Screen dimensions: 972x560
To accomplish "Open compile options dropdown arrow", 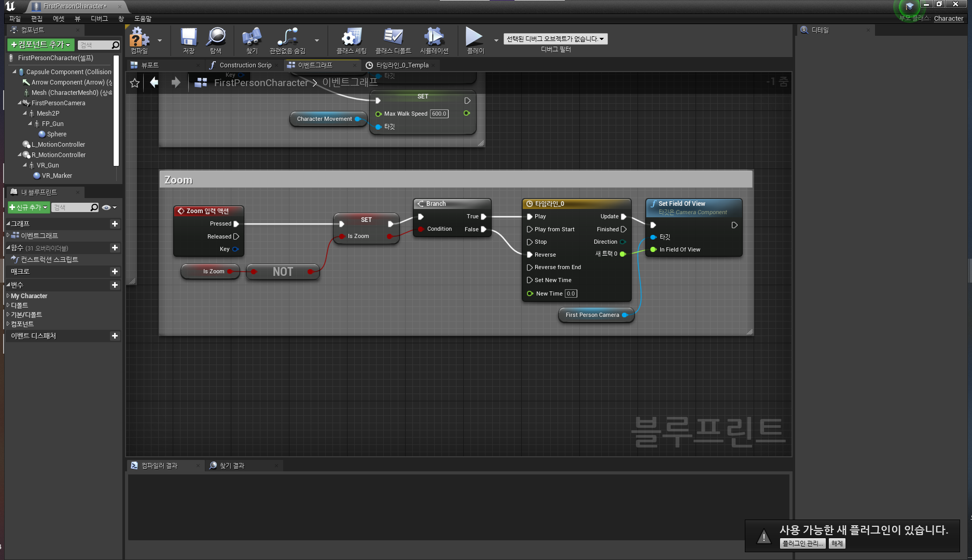I will pyautogui.click(x=160, y=40).
